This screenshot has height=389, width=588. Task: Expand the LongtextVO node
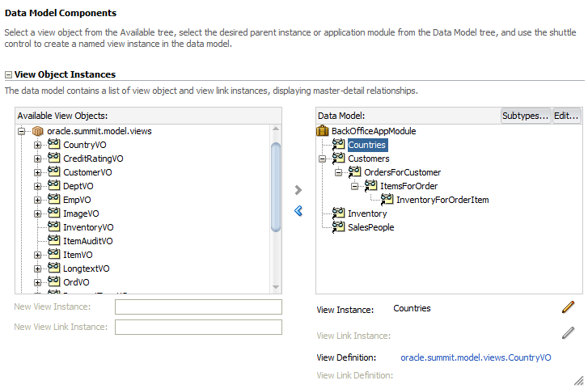(x=37, y=269)
